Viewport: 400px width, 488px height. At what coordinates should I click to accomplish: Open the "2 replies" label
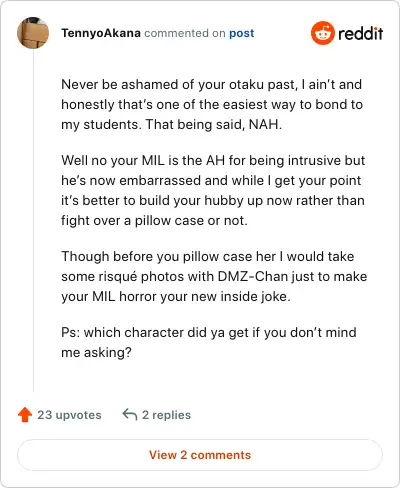[x=166, y=415]
